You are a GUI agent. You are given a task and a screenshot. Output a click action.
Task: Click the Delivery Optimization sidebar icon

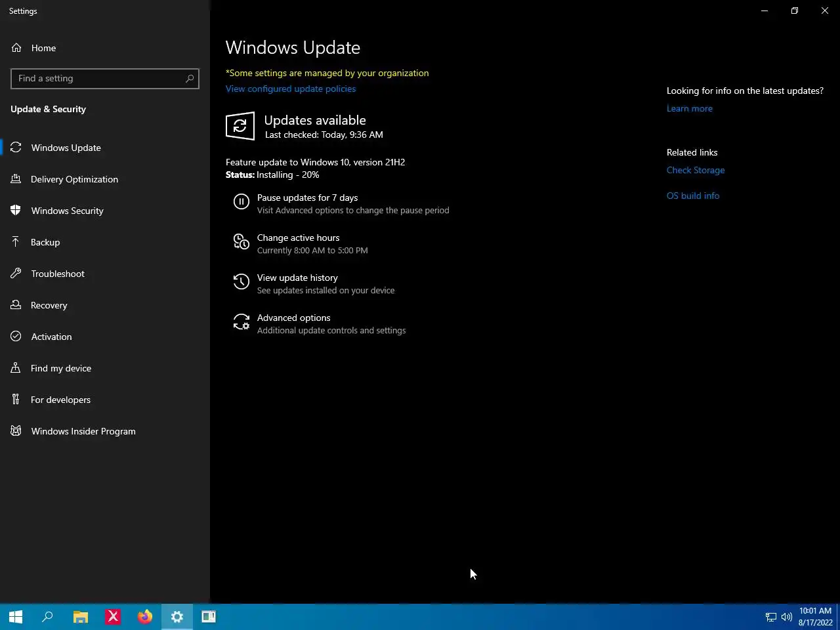tap(16, 179)
